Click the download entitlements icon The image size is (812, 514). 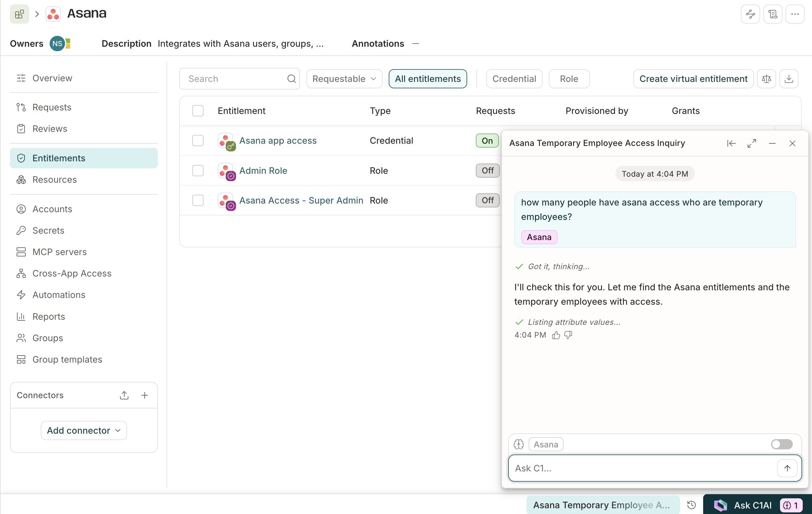tap(789, 79)
